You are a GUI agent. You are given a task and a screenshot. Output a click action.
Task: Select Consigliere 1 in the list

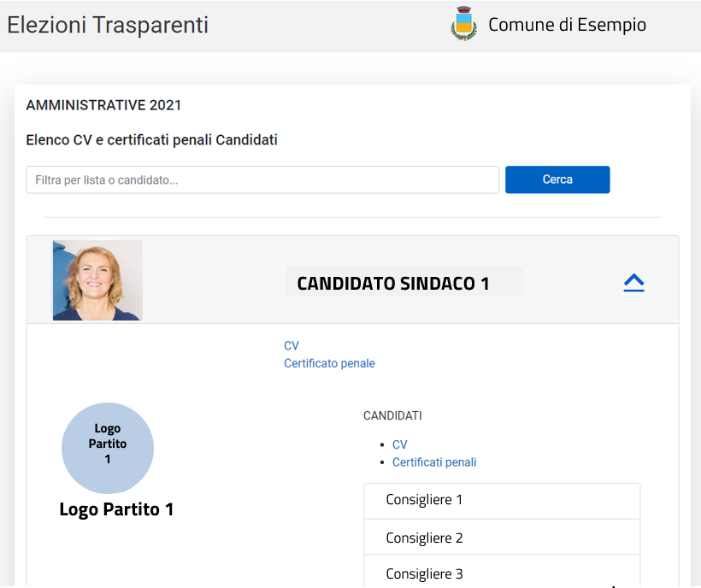(x=502, y=501)
